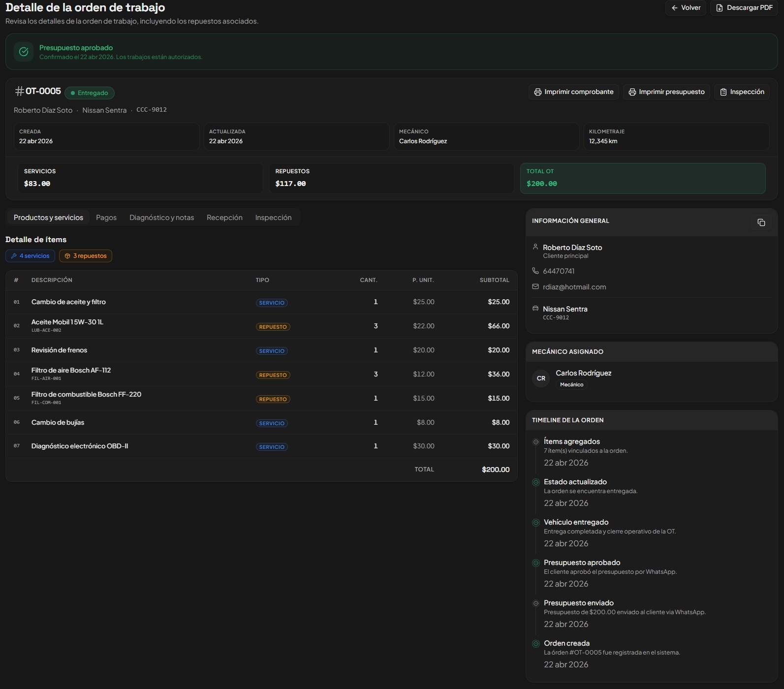The image size is (784, 689).
Task: Switch to Productos y servicios tab
Action: coord(48,218)
